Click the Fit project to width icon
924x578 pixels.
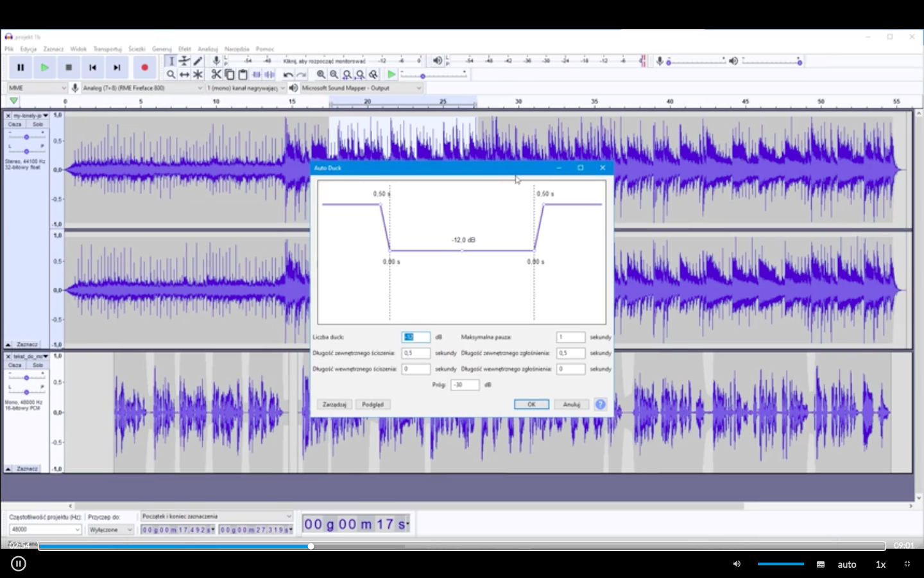click(x=360, y=74)
